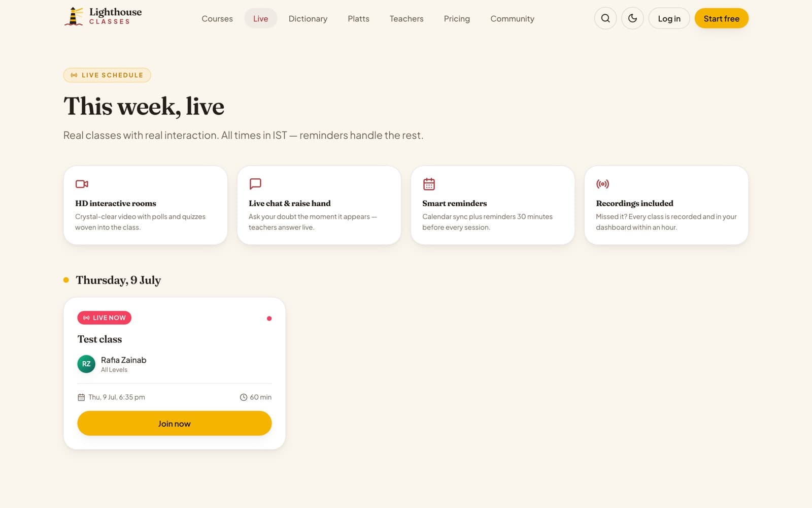Click the Thu, 9 Jul, 6:35 pm text
812x508 pixels.
tap(117, 397)
